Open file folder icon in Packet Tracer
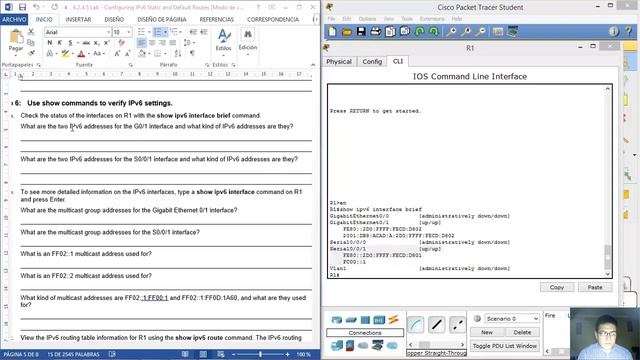This screenshot has height=360, width=640. click(x=347, y=31)
